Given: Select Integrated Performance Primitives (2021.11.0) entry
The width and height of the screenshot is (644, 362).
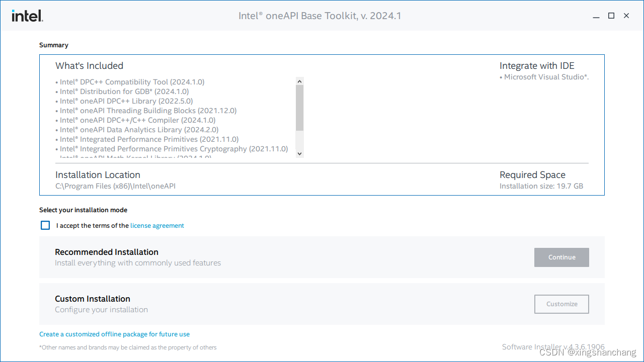Looking at the screenshot, I should point(147,139).
